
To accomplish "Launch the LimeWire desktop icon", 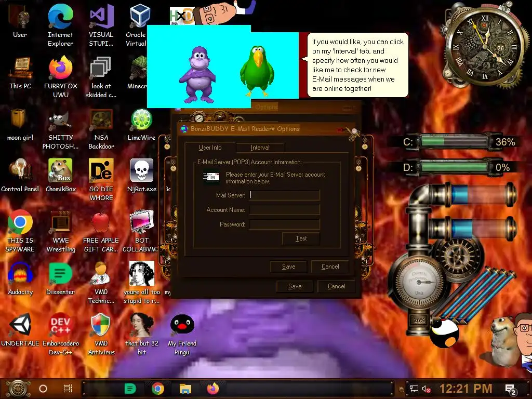I will pyautogui.click(x=141, y=125).
